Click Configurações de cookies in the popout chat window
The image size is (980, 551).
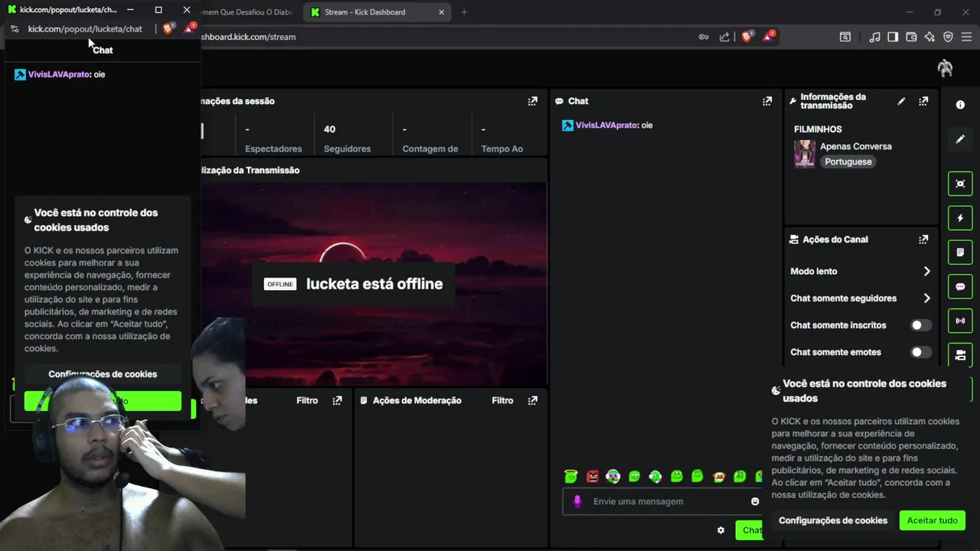[103, 374]
